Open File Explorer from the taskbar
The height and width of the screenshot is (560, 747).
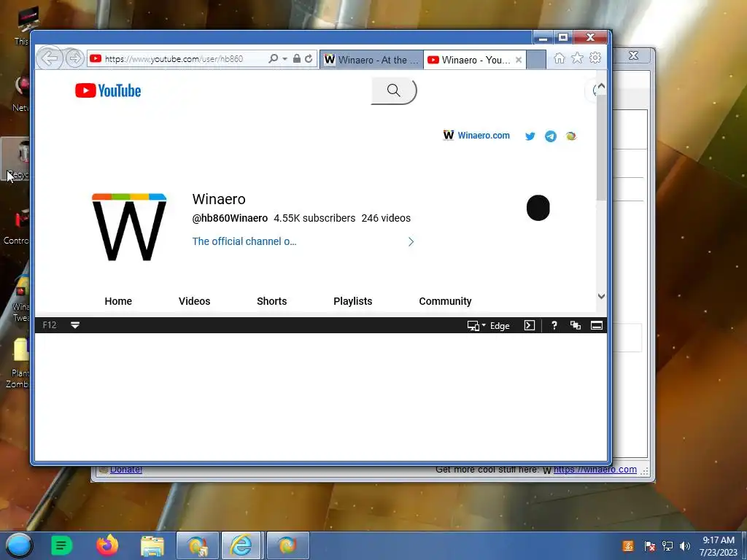click(152, 545)
